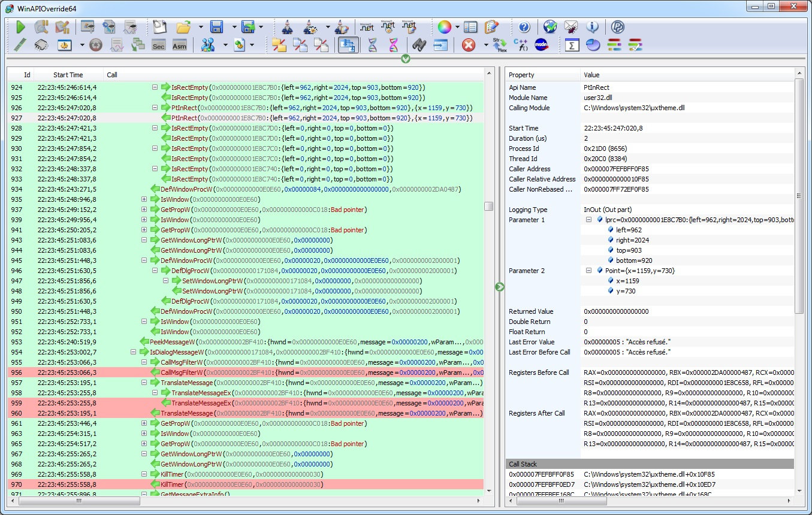This screenshot has width=812, height=515.
Task: Click the green Start play button
Action: tap(21, 27)
